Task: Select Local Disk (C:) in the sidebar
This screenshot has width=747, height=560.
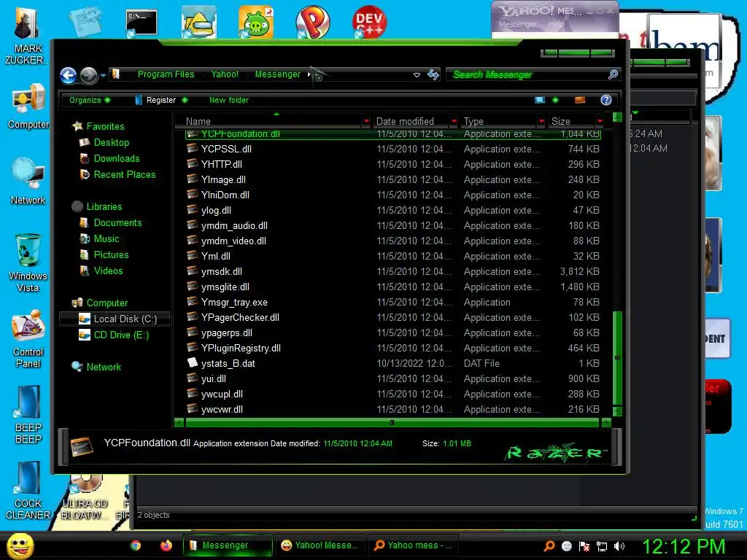Action: coord(115,319)
